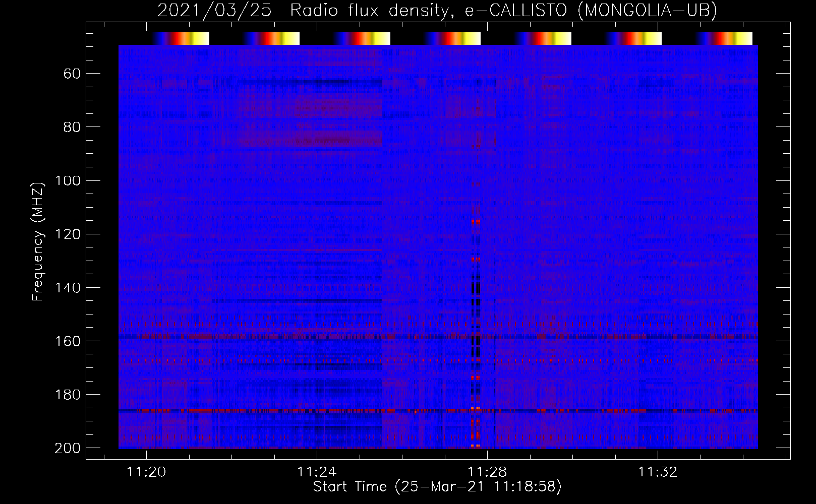The height and width of the screenshot is (504, 816).
Task: Click the 60 frequency tick label
Action: pyautogui.click(x=72, y=74)
